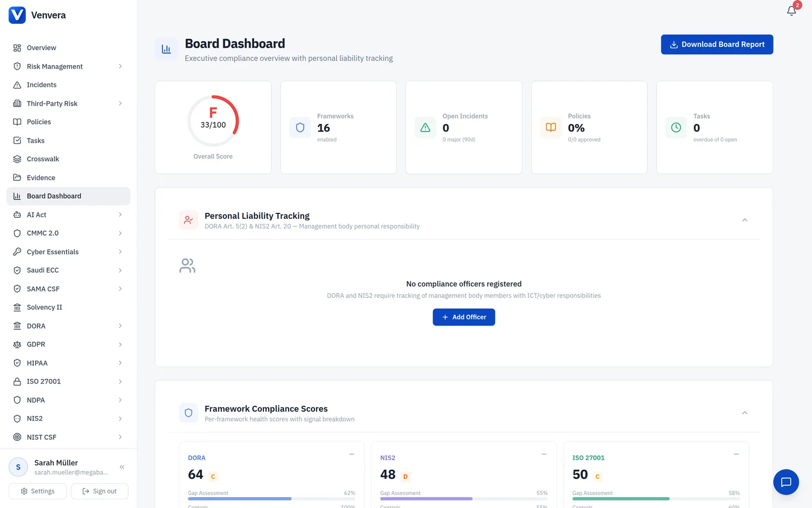Click the Overview grid icon in sidebar
This screenshot has width=812, height=508.
[17, 48]
